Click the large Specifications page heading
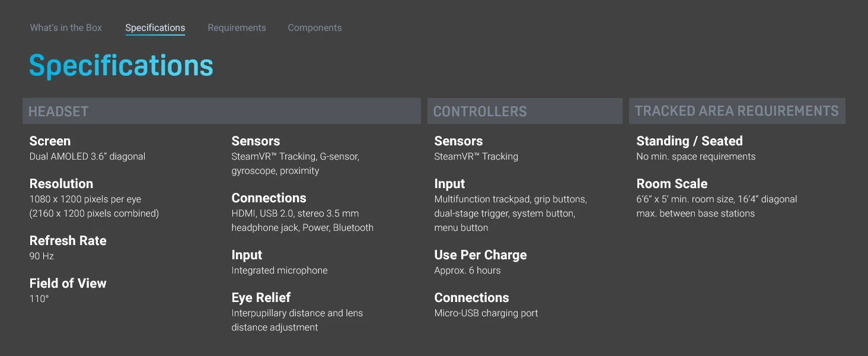 click(121, 65)
